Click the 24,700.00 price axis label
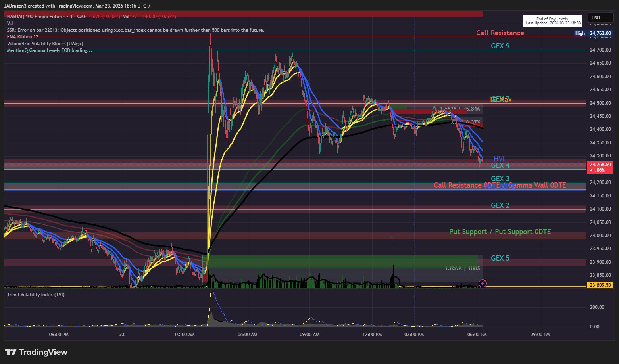619x364 pixels. coord(600,50)
